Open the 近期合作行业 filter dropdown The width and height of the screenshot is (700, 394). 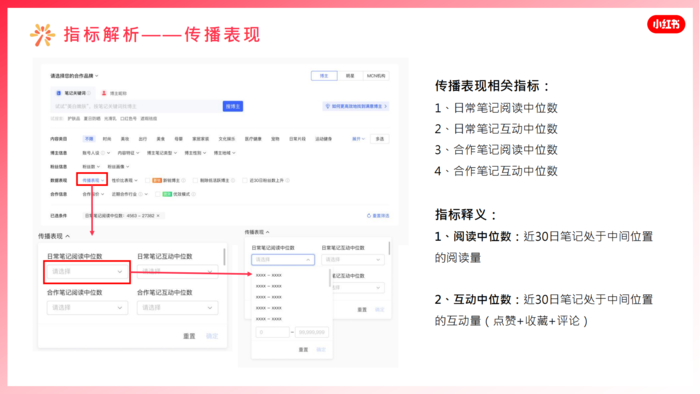129,194
